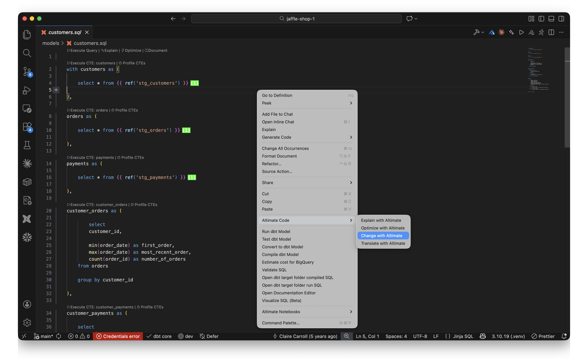The width and height of the screenshot is (588, 364).
Task: Open the Testing beaker icon
Action: (27, 145)
